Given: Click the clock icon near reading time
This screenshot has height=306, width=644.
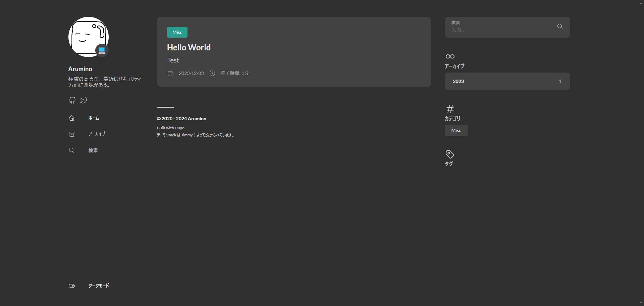Looking at the screenshot, I should click(212, 73).
